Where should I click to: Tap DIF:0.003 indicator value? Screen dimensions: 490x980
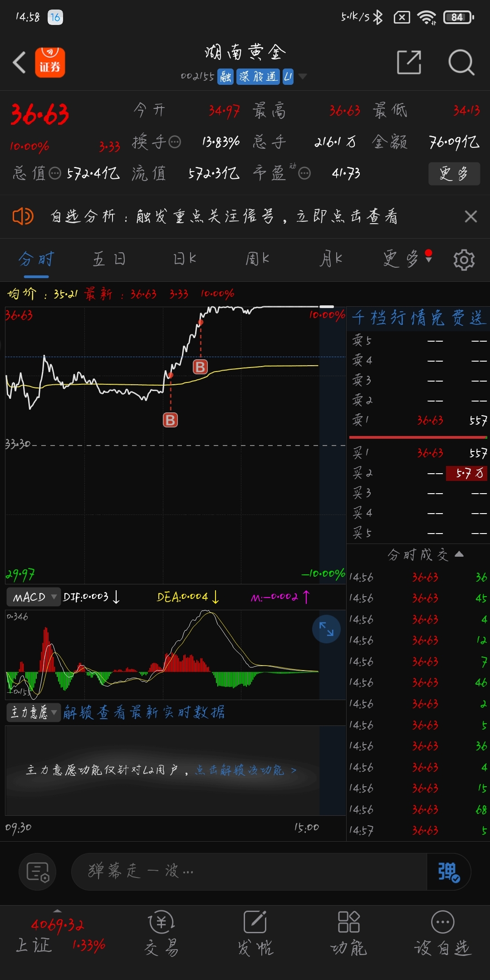coord(91,597)
